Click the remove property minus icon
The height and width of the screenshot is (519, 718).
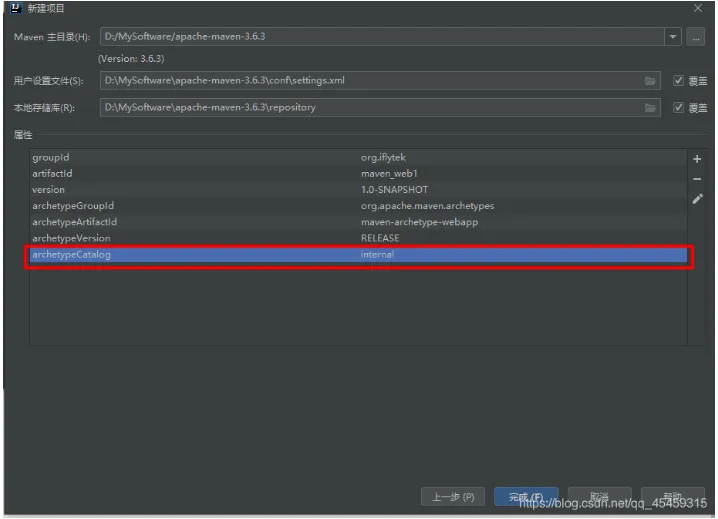tap(696, 179)
